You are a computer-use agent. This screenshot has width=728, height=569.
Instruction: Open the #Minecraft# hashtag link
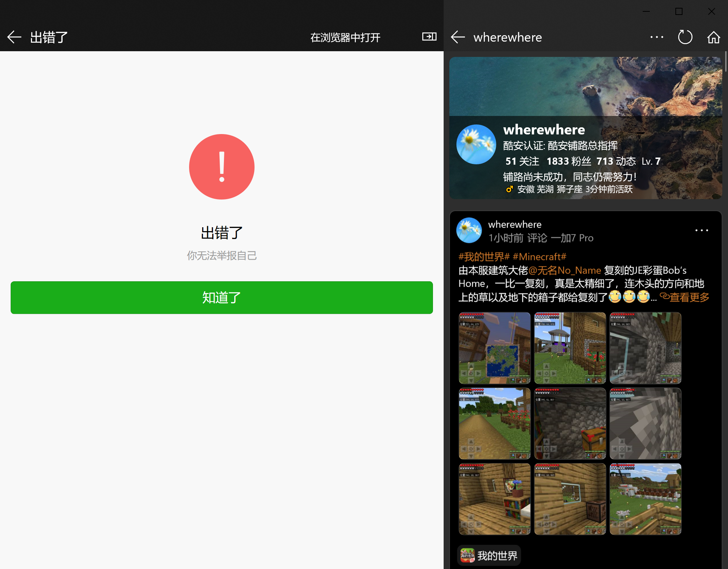click(539, 256)
